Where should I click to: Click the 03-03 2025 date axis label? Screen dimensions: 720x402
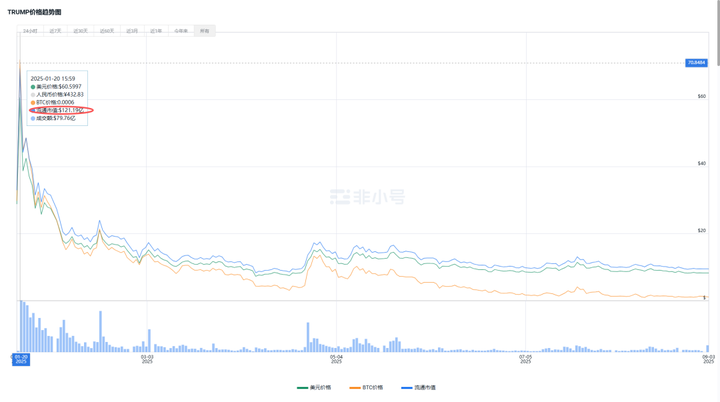147,359
